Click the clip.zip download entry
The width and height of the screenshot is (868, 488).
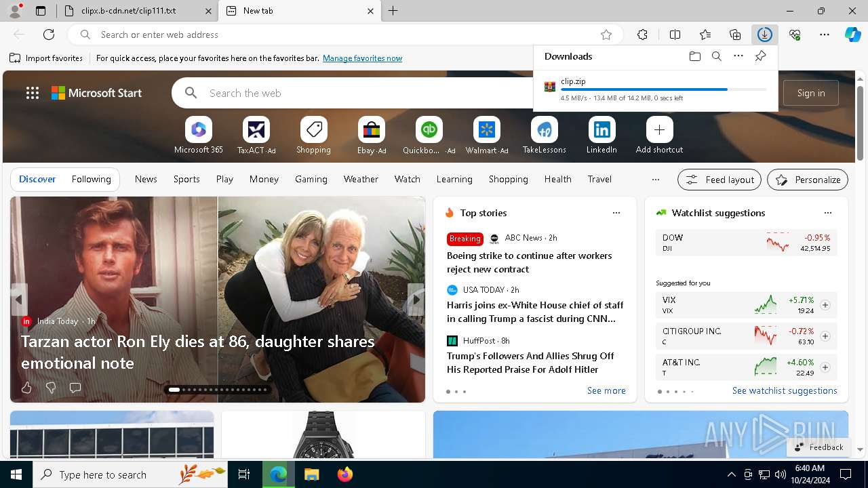[x=655, y=89]
